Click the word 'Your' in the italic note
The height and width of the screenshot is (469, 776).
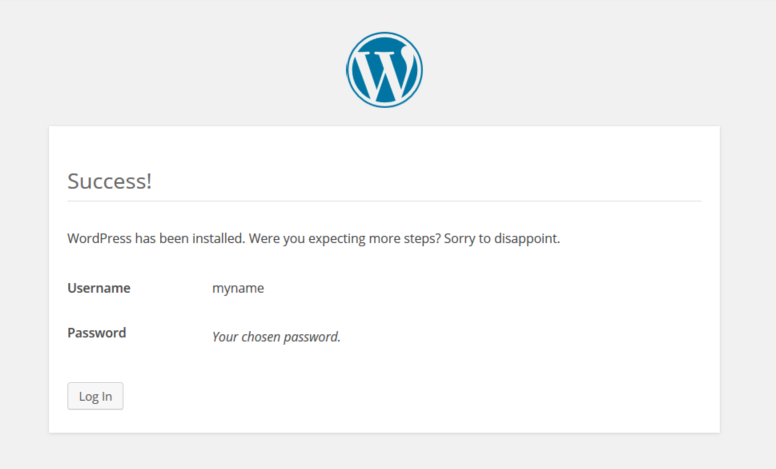tap(225, 337)
